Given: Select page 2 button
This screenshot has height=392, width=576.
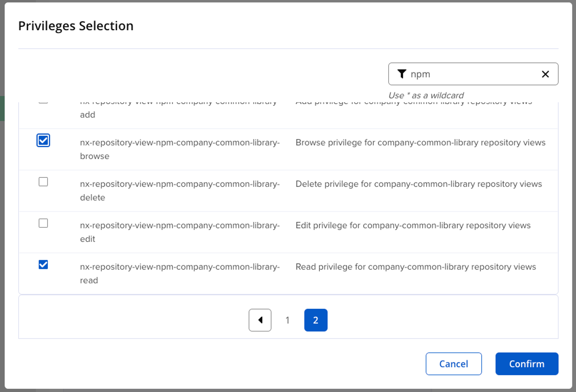Looking at the screenshot, I should pyautogui.click(x=316, y=320).
